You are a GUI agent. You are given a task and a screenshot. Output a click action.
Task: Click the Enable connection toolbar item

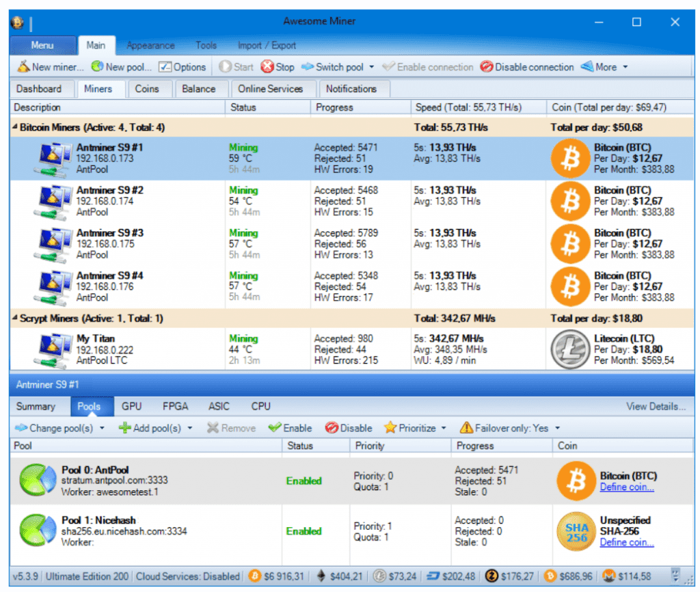(428, 67)
